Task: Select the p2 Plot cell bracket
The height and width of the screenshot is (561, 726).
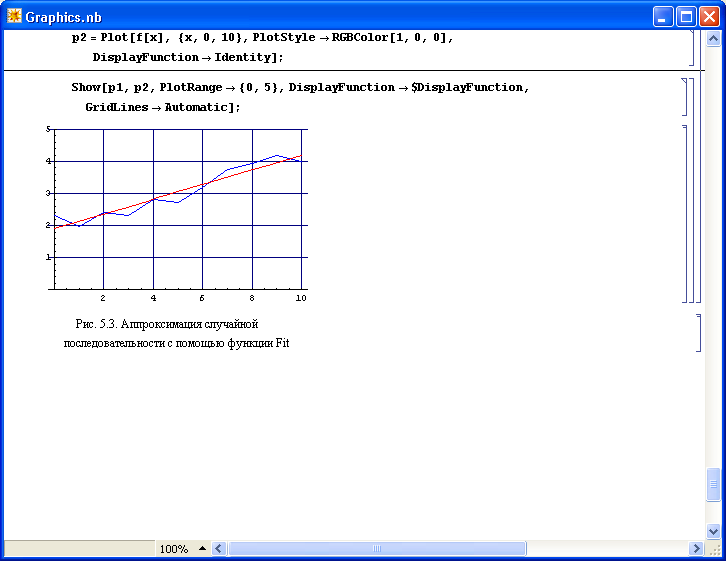Action: (692, 48)
